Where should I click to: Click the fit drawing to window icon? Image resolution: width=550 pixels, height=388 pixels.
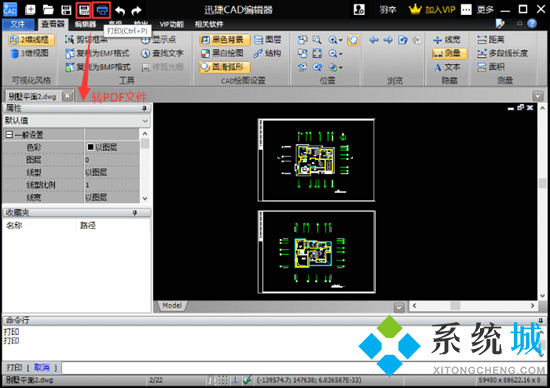pos(317,53)
